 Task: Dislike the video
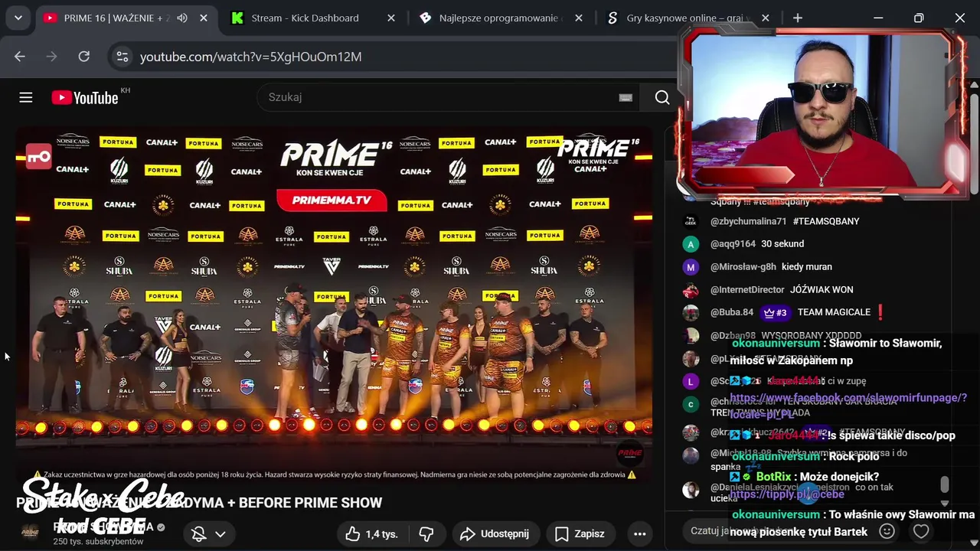426,534
